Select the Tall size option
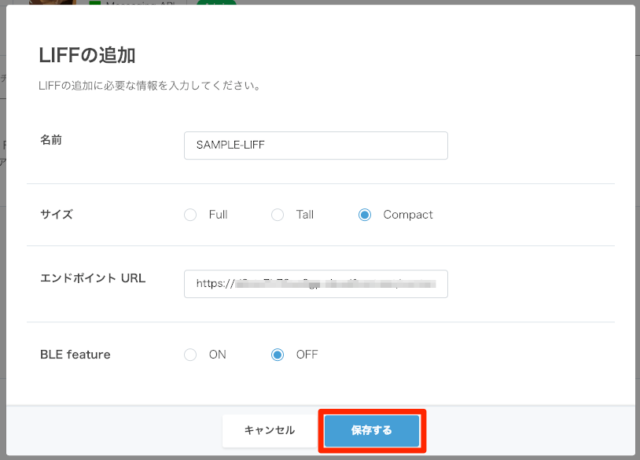This screenshot has width=640, height=460. (x=278, y=215)
